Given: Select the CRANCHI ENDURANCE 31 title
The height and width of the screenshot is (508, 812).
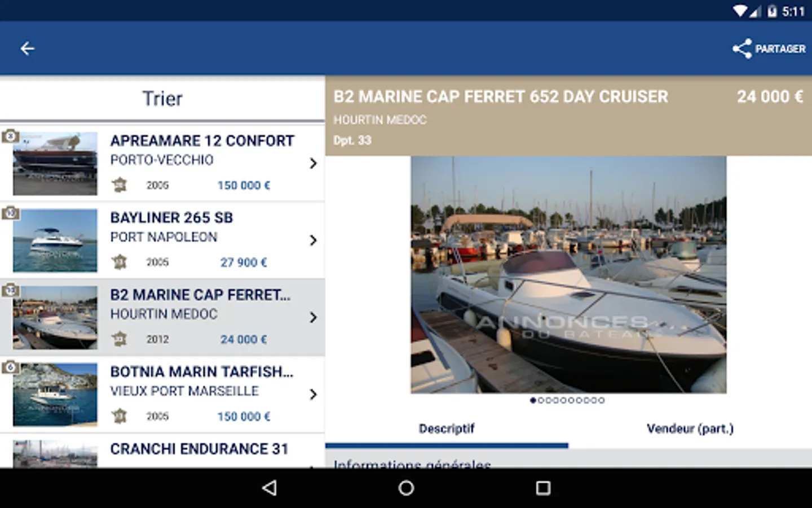Looking at the screenshot, I should [x=199, y=449].
